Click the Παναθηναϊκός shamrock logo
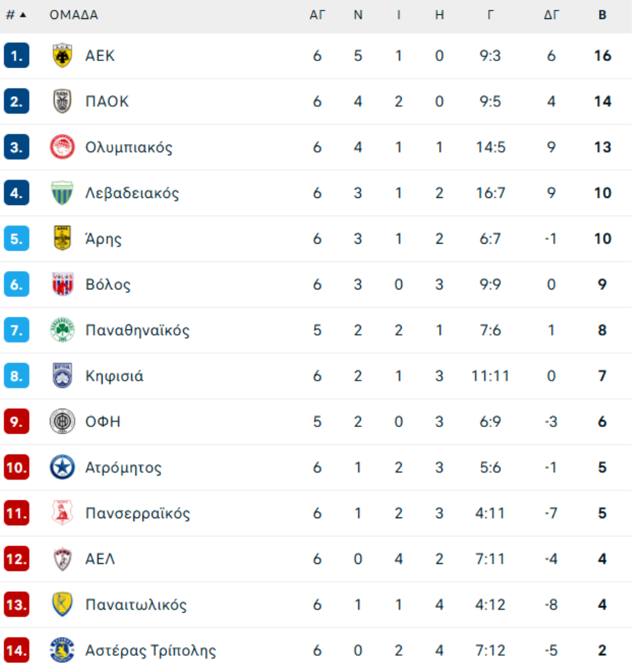Viewport: 632px width, 672px height. (x=62, y=330)
